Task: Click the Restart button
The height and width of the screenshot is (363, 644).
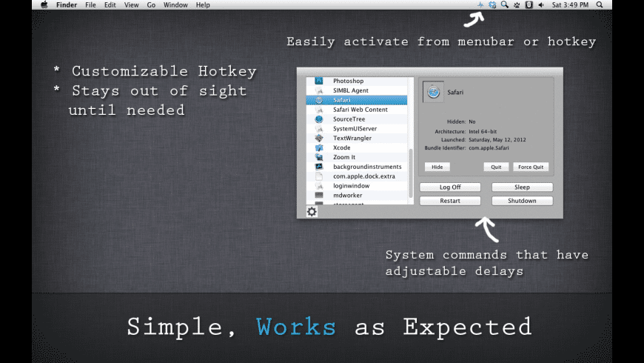Action: coord(450,201)
